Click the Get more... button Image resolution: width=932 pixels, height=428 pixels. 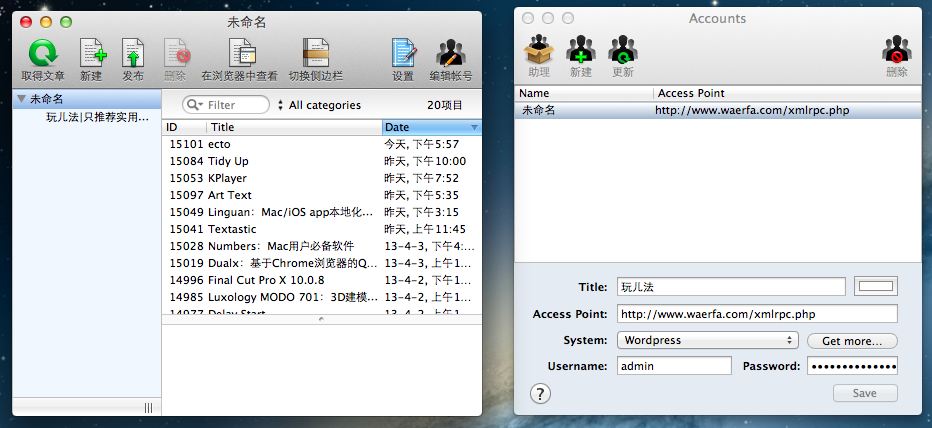click(x=852, y=341)
